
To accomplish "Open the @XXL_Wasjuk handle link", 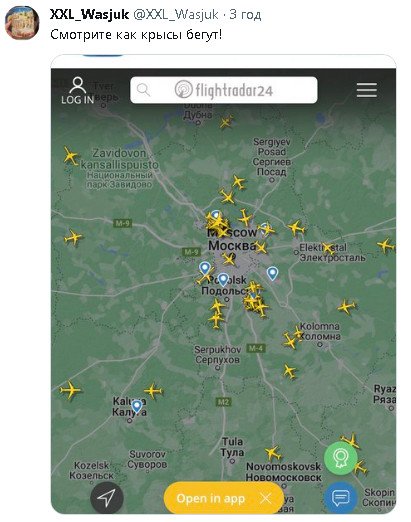I will point(176,14).
